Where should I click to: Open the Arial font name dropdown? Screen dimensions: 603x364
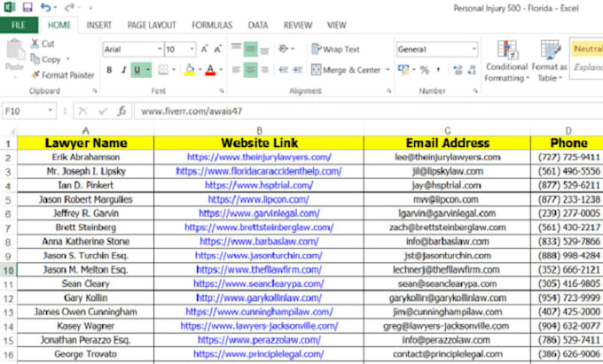(160, 49)
